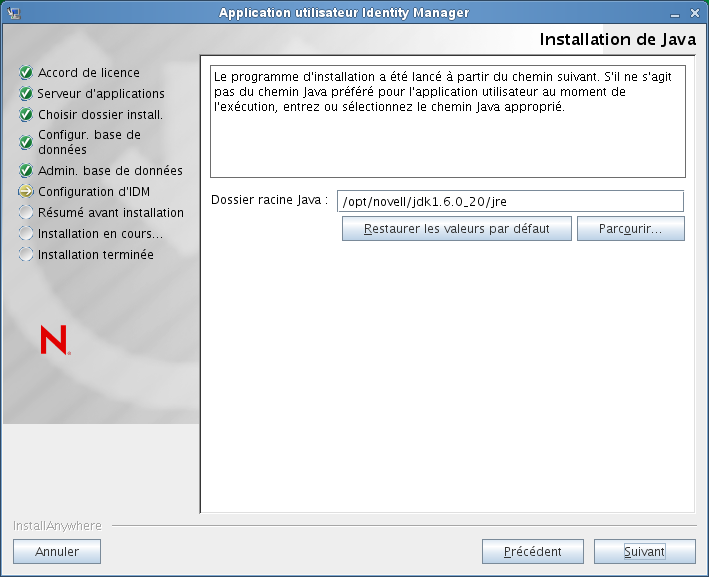Screen dimensions: 709x577
Task: Select the Admin. base de données step label
Action: 110,170
